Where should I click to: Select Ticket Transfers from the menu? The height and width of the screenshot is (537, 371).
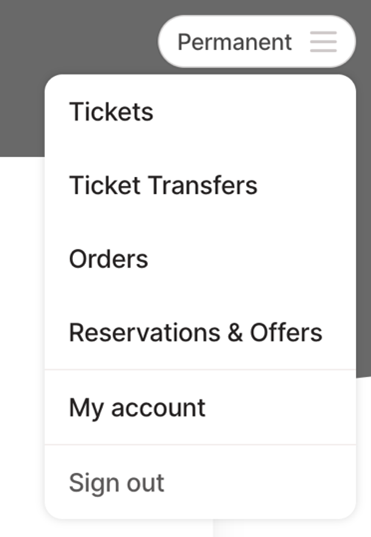(200, 185)
